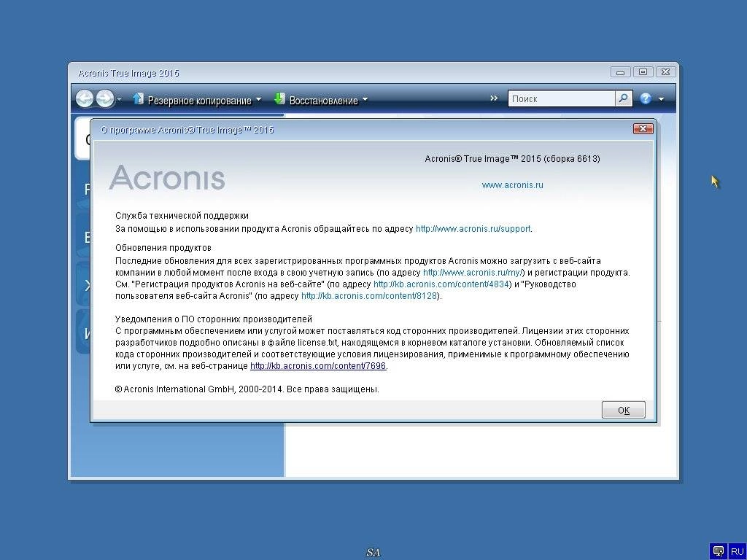The width and height of the screenshot is (747, 560).
Task: Click the forward navigation arrow
Action: pos(105,99)
